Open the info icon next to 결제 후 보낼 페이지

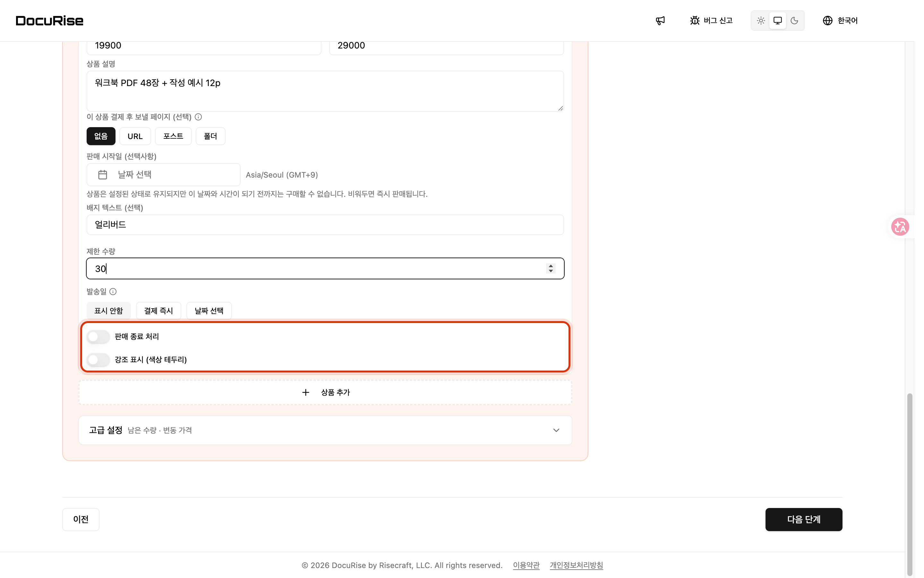pos(198,117)
